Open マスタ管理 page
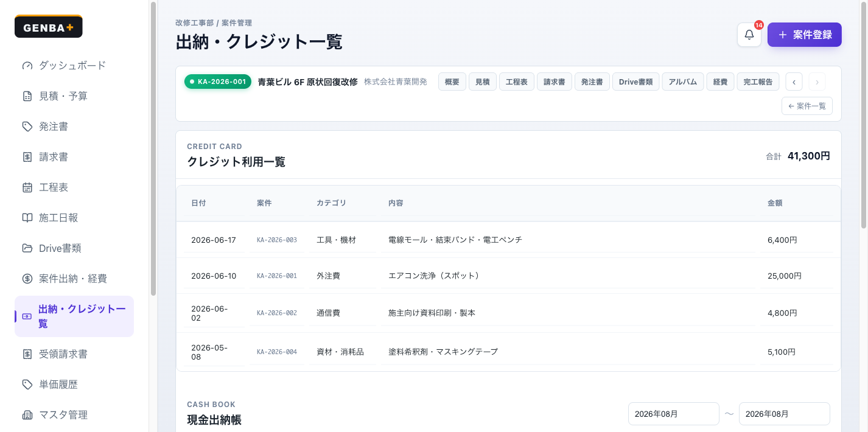The width and height of the screenshot is (868, 432). (x=74, y=415)
